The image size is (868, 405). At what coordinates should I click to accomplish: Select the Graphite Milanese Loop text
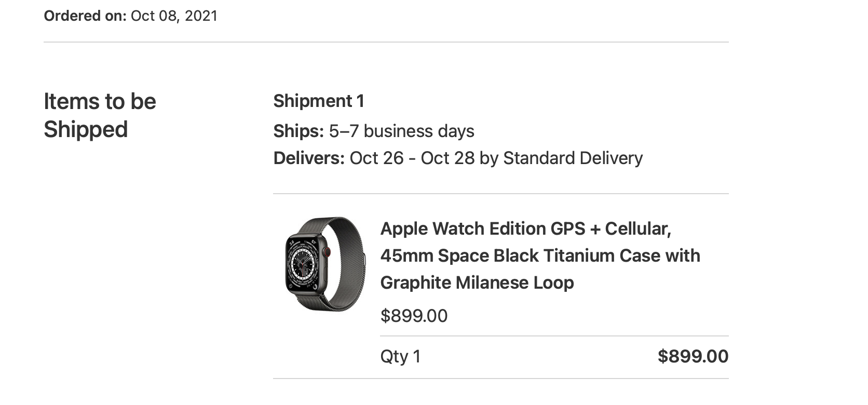pyautogui.click(x=477, y=282)
